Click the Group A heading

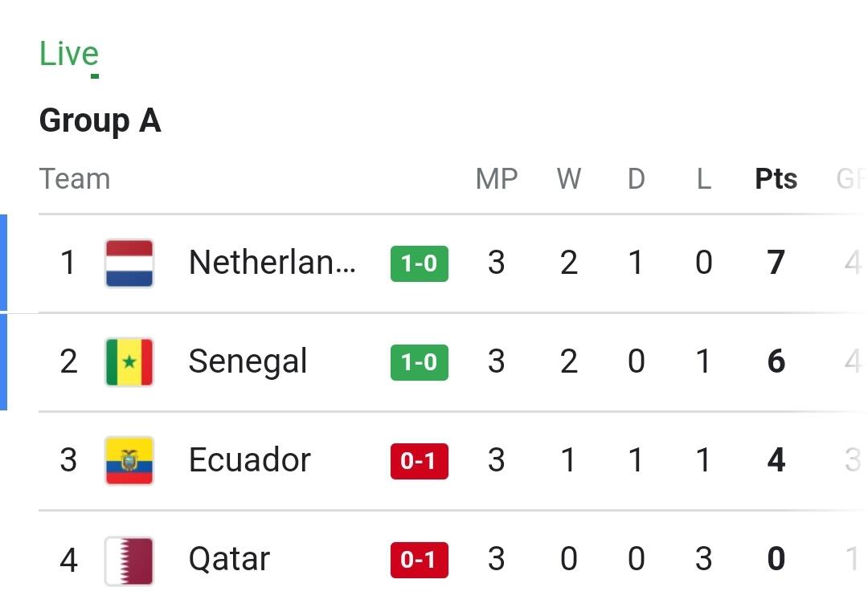100,121
